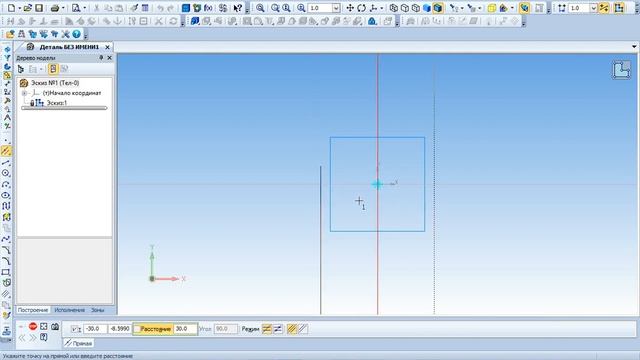
Task: Enable one-line mode toggle
Action: coord(278,329)
